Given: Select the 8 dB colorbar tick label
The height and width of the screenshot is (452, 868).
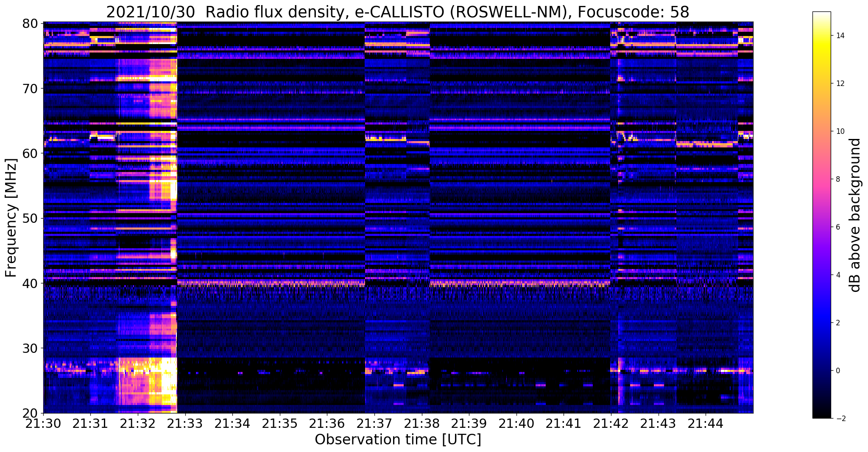Looking at the screenshot, I should point(838,179).
